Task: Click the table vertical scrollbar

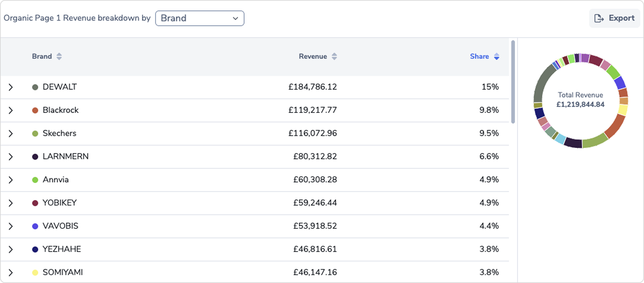Action: pyautogui.click(x=513, y=82)
